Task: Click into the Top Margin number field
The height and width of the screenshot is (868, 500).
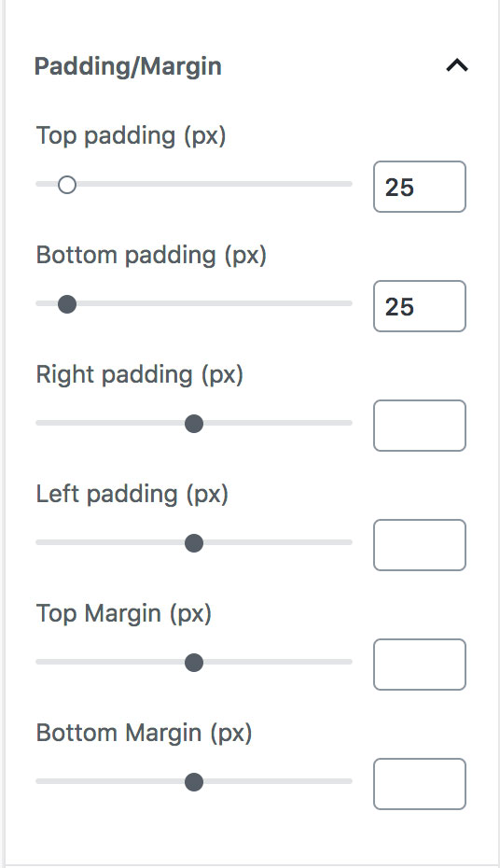Action: (x=420, y=665)
